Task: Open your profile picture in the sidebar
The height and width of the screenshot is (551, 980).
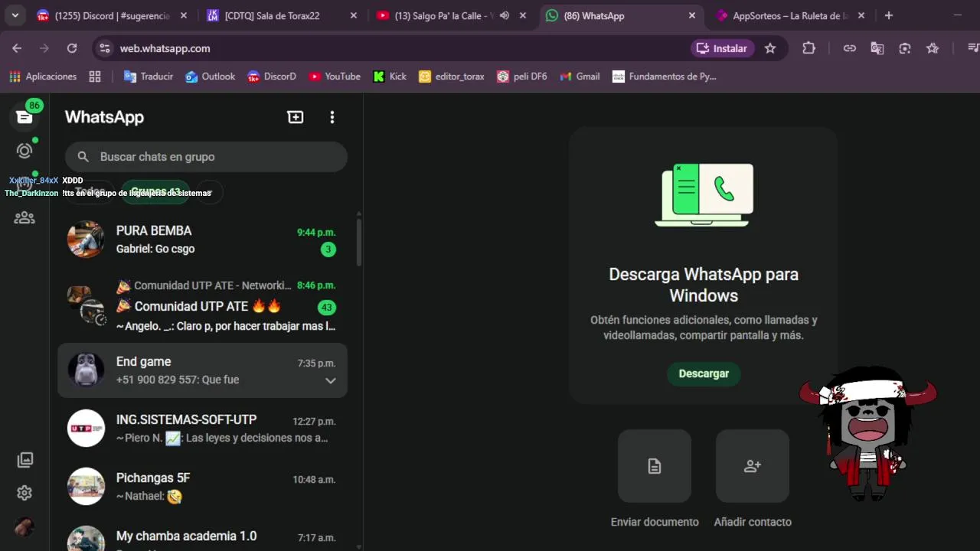Action: pyautogui.click(x=24, y=527)
